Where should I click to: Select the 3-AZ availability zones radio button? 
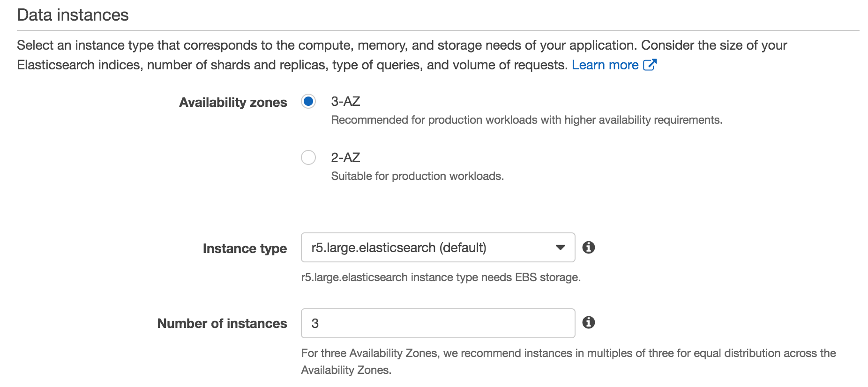(308, 101)
